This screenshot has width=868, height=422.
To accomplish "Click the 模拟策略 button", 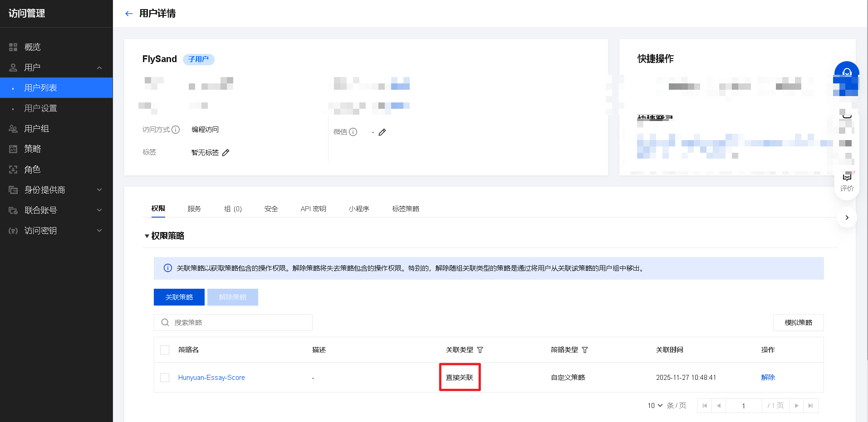I will [799, 323].
